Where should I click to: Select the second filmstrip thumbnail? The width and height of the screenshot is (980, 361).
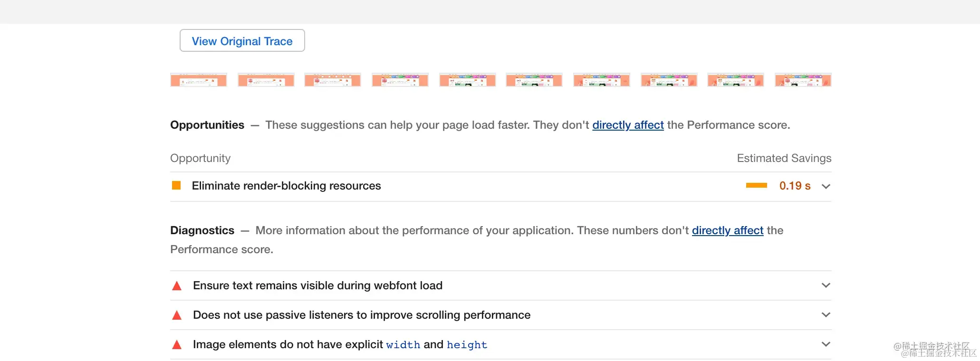266,80
